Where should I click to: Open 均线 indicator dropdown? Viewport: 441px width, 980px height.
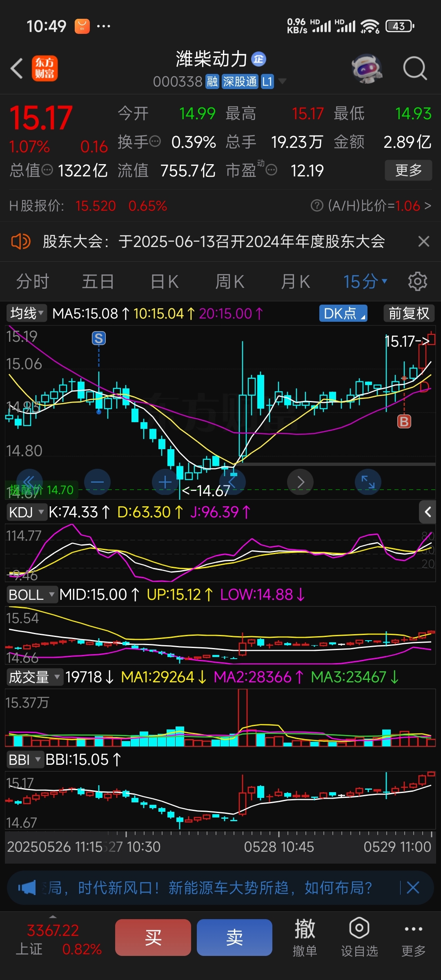[x=27, y=313]
